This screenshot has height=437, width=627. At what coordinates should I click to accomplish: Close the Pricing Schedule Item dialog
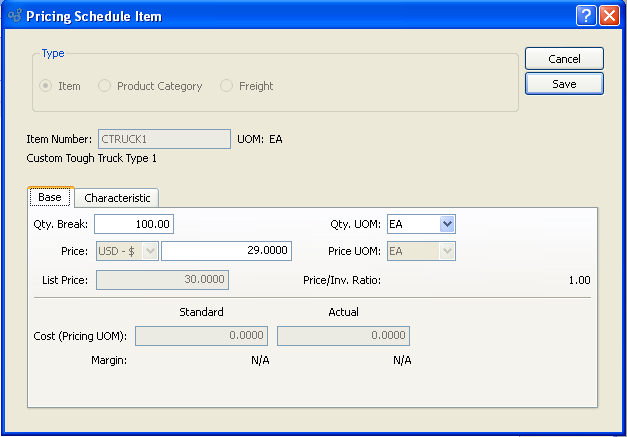(x=608, y=16)
